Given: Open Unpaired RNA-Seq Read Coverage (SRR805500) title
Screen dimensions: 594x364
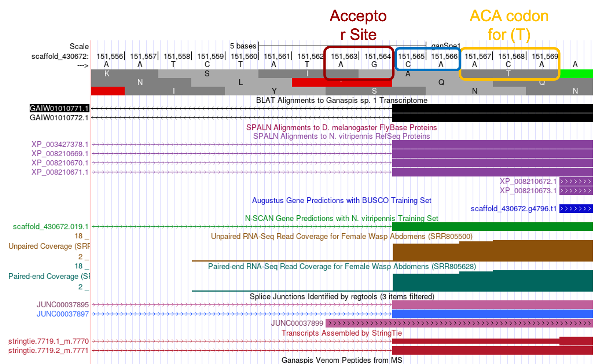Looking at the screenshot, I should pos(341,236).
